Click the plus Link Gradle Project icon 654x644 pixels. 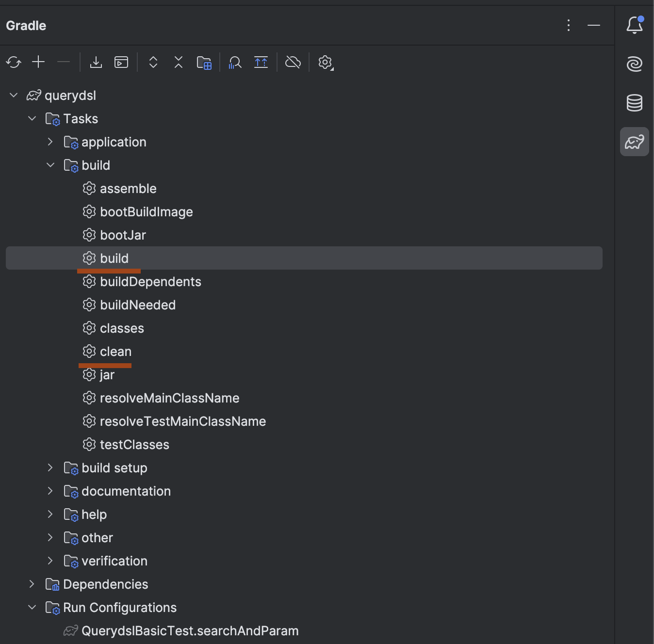point(38,62)
